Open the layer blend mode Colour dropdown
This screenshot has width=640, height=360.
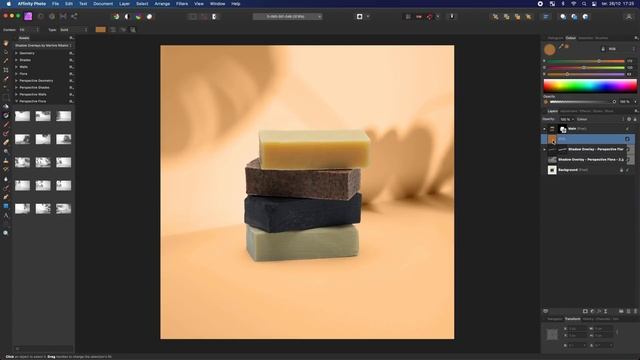click(600, 119)
